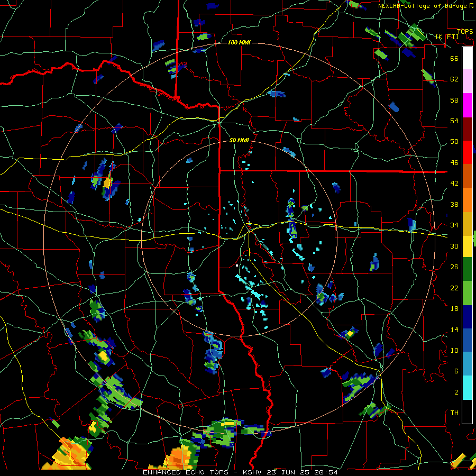This screenshot has width=476, height=476.
Task: Select the light green legend swatch
Action: click(x=467, y=293)
